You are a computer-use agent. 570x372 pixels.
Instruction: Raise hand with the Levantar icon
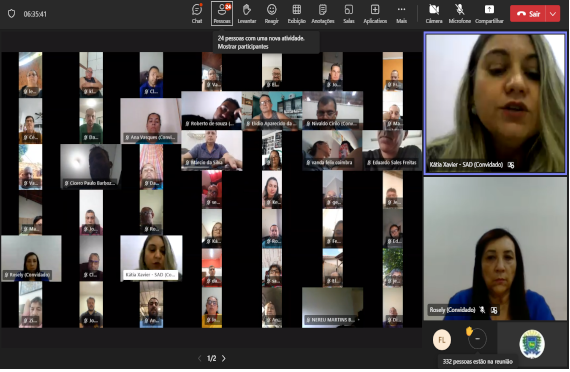(247, 13)
